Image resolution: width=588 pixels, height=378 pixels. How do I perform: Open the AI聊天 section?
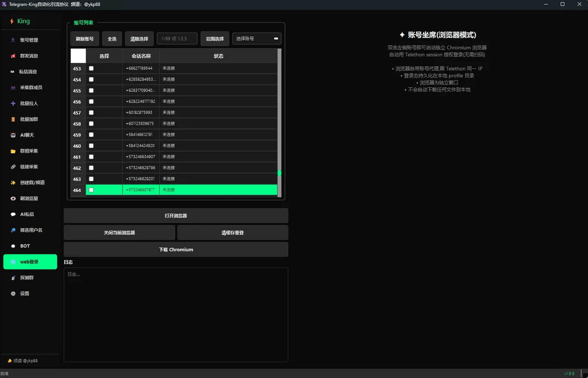pos(30,135)
